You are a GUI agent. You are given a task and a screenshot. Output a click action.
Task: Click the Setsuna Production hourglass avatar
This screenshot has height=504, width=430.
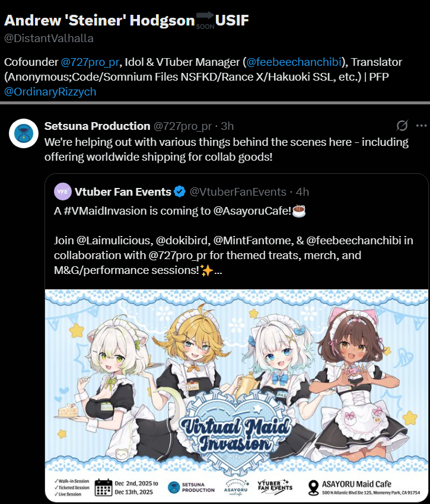(x=24, y=133)
